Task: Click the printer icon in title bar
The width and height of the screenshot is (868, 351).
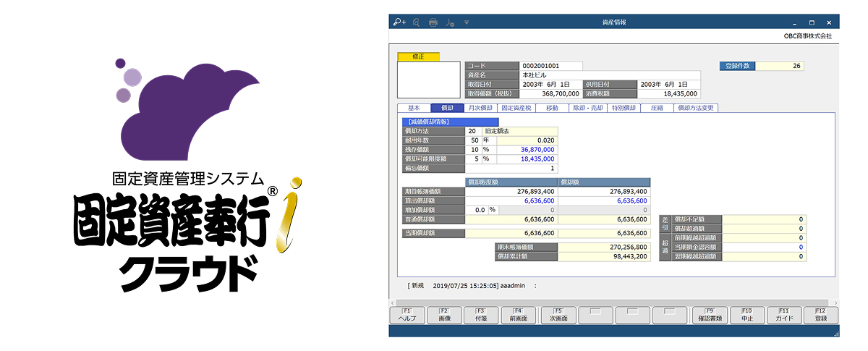Action: tap(433, 22)
